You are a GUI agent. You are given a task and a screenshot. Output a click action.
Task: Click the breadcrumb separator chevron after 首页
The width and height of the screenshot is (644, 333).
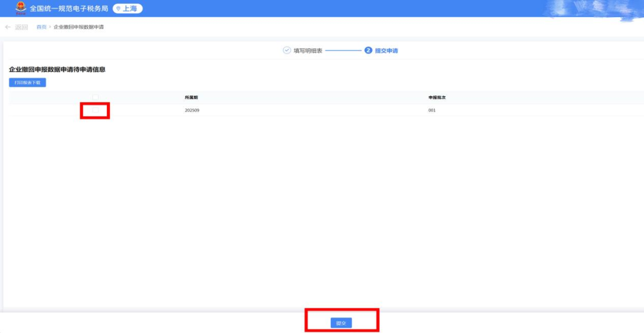pyautogui.click(x=50, y=27)
